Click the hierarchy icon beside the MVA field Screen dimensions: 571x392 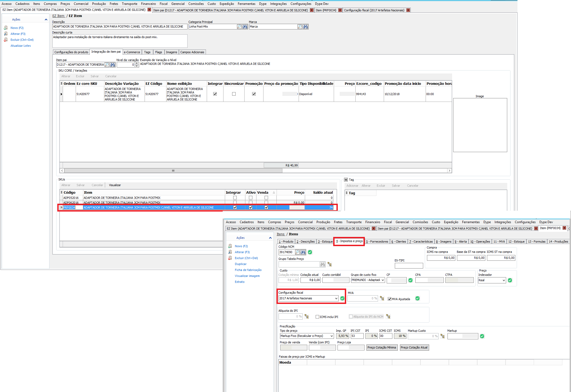coord(382,298)
